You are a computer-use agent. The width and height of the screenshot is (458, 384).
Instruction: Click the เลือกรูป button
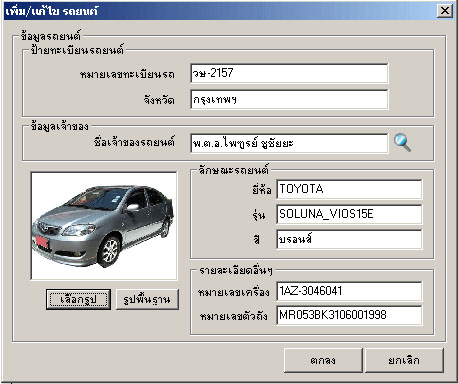point(78,299)
